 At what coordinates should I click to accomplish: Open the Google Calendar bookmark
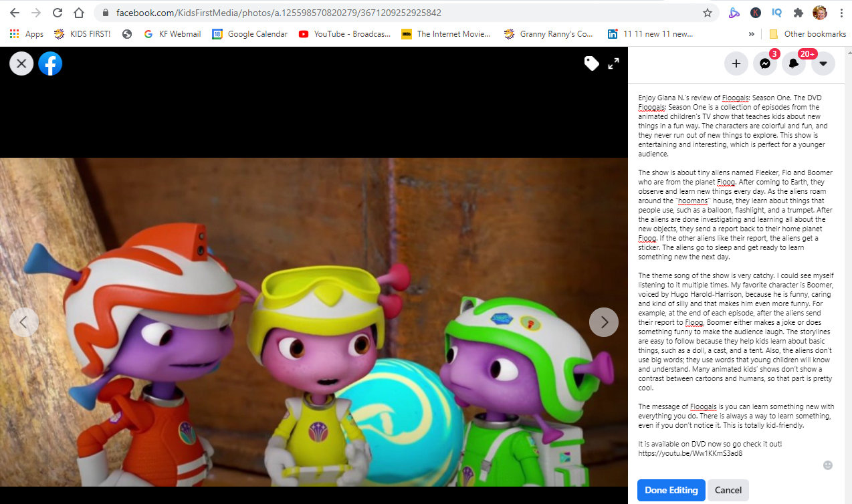[x=249, y=34]
